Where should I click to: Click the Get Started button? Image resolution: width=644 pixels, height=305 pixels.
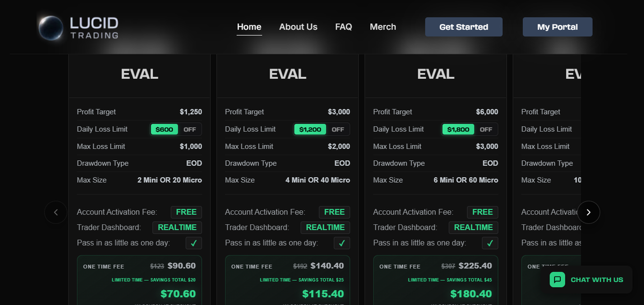[x=464, y=27]
